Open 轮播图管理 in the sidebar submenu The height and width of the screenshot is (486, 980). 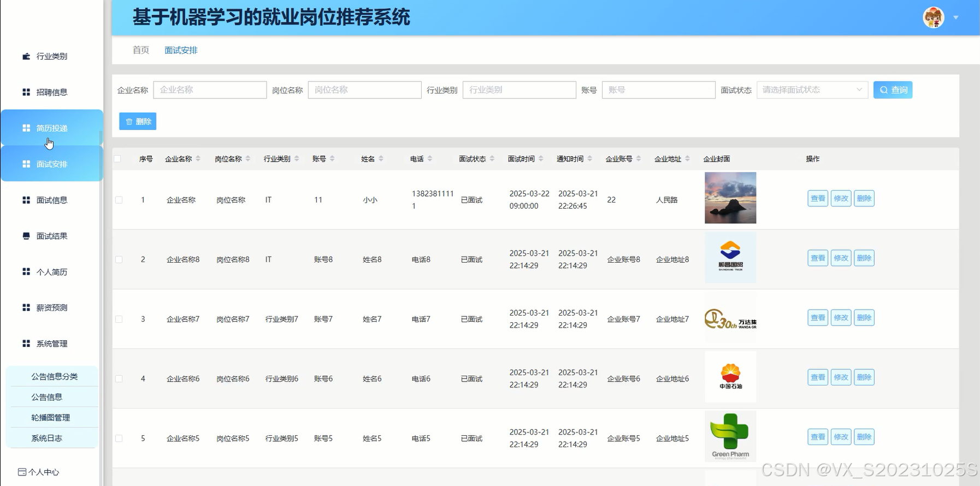pos(50,418)
